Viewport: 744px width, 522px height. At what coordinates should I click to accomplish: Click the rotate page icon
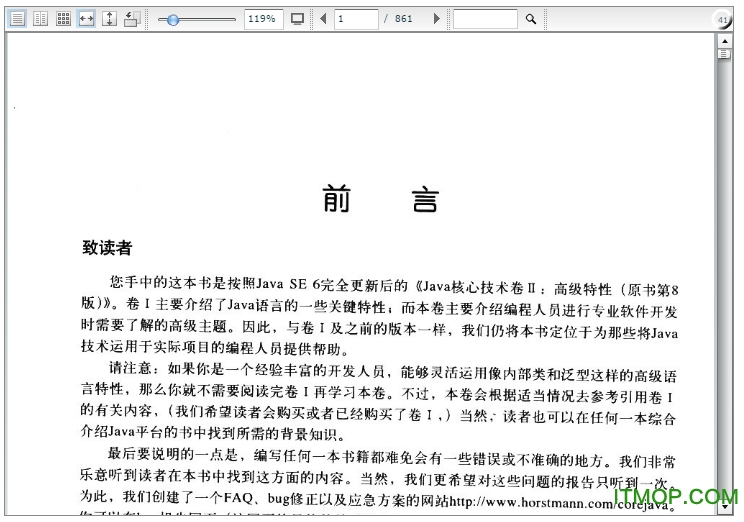click(x=132, y=19)
